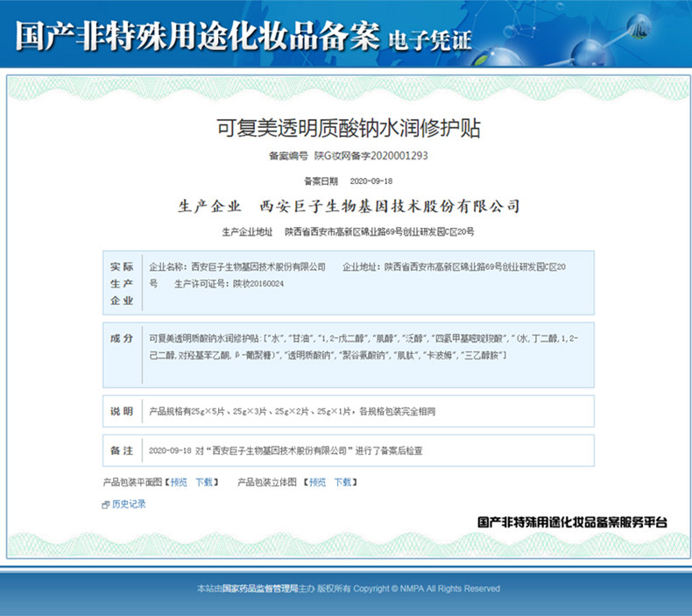
Task: Click 电子凭证 text in banner
Action: point(430,40)
